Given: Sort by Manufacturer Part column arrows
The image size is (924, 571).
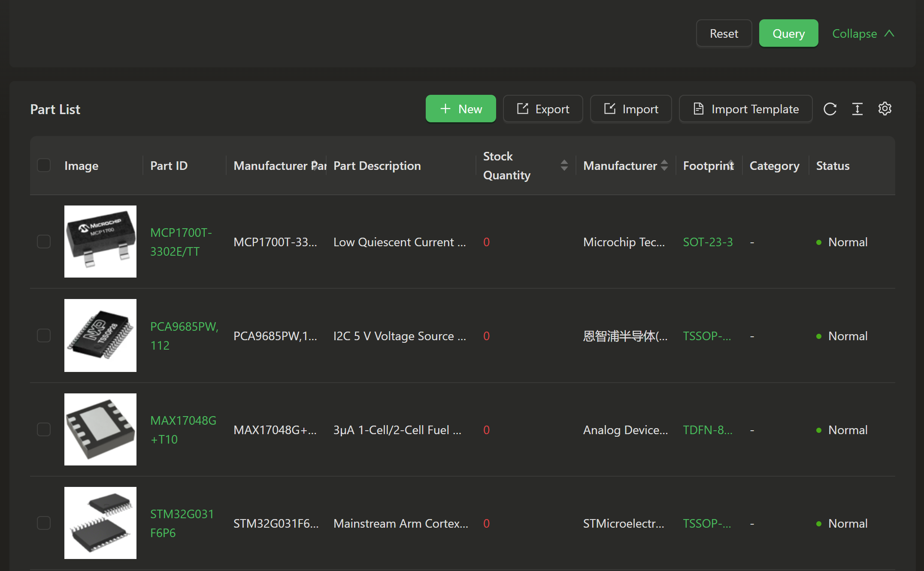Looking at the screenshot, I should click(315, 166).
